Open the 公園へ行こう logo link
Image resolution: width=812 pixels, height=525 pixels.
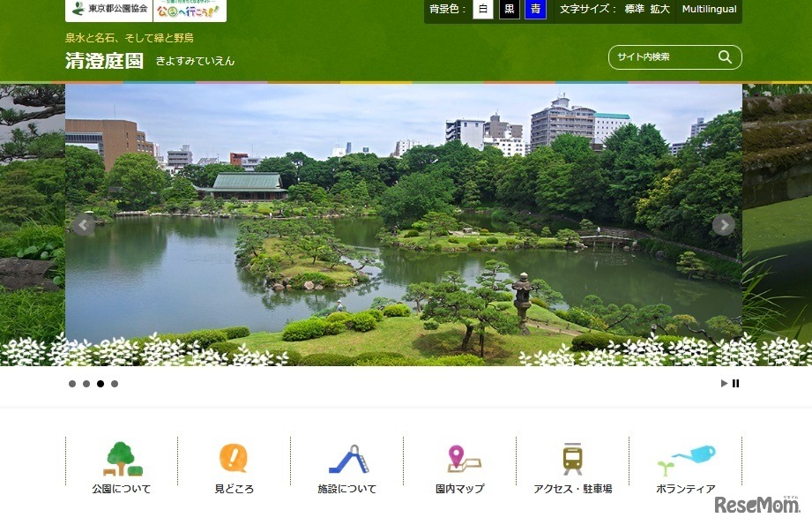[190, 10]
